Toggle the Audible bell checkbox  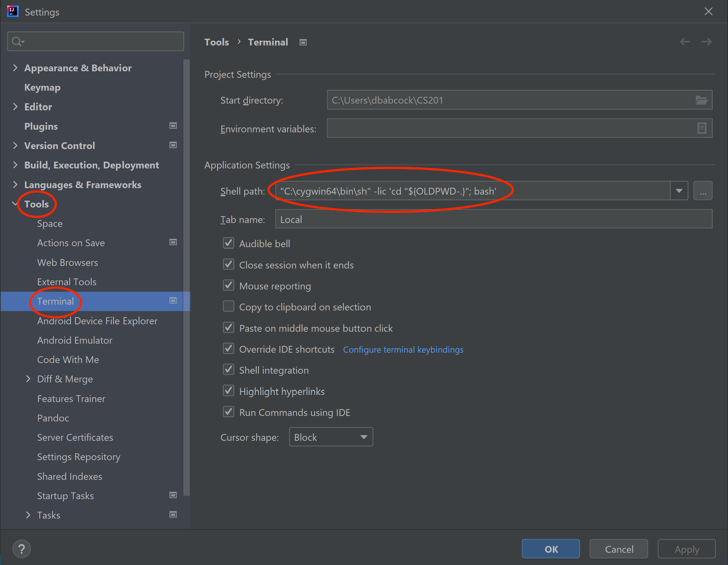coord(228,243)
